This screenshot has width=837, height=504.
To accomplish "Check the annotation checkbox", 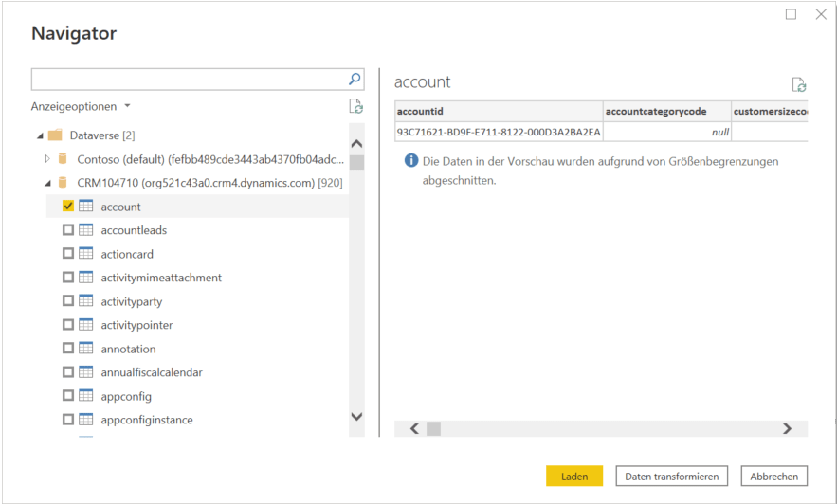I will pyautogui.click(x=68, y=349).
